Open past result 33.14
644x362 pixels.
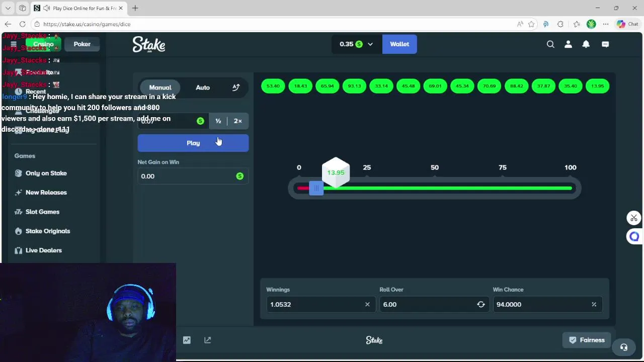381,86
